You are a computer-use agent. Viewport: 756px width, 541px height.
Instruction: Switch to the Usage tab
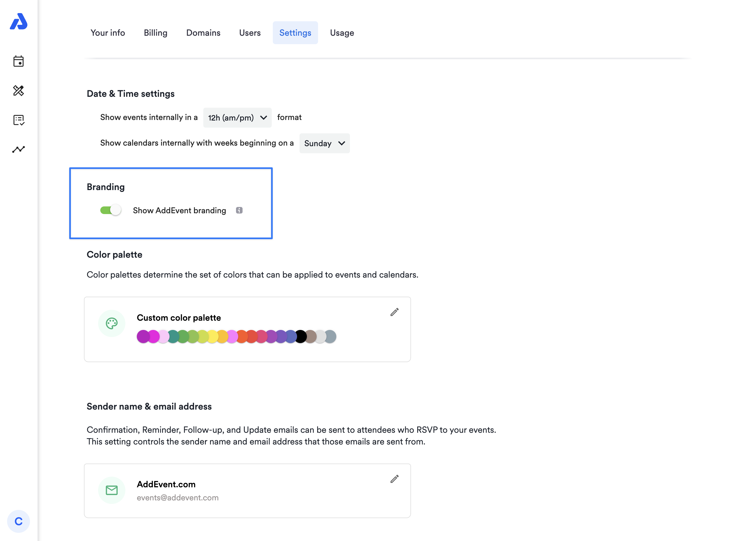point(342,33)
